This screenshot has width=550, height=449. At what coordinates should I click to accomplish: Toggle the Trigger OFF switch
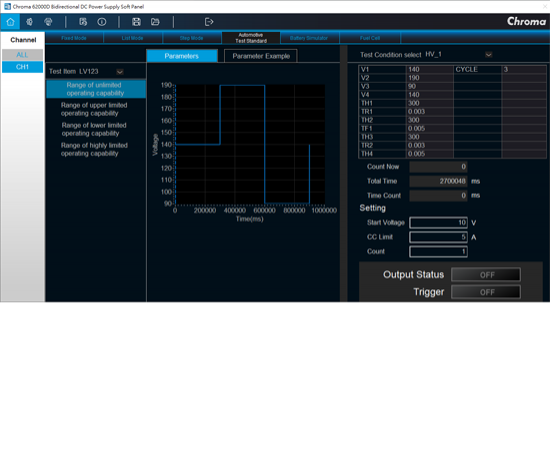click(486, 292)
